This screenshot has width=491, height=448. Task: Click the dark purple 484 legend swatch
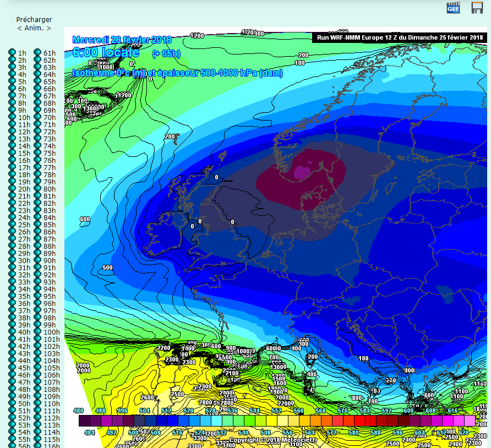point(84,421)
